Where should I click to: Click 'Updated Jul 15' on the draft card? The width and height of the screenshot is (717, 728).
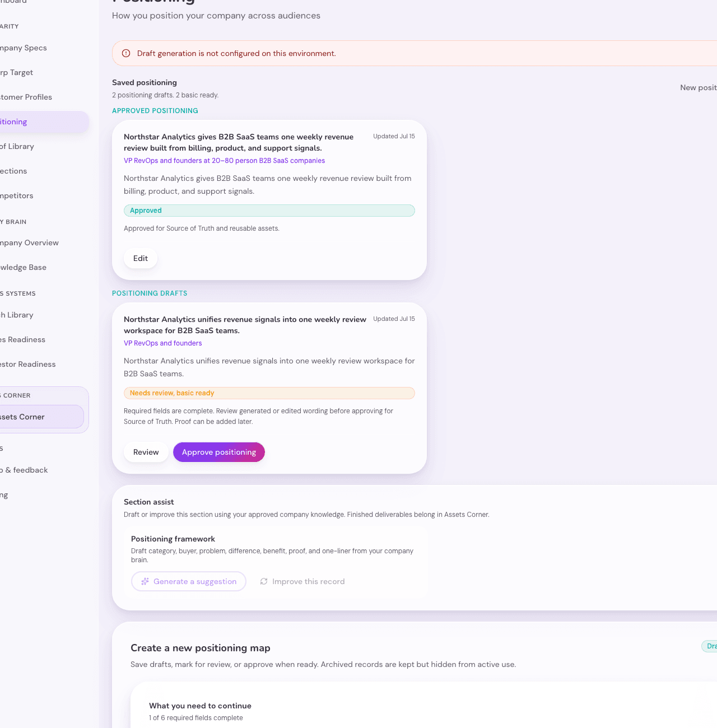[x=394, y=319]
